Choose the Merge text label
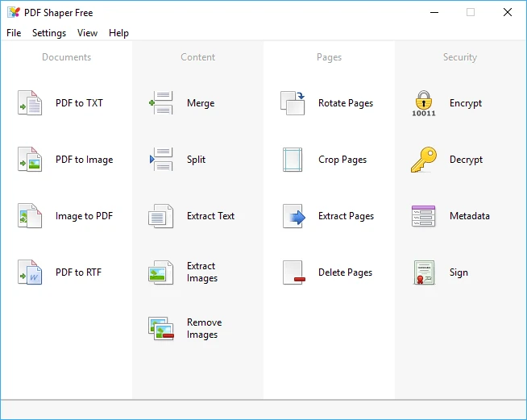Screen dimensions: 527x420 tap(201, 103)
